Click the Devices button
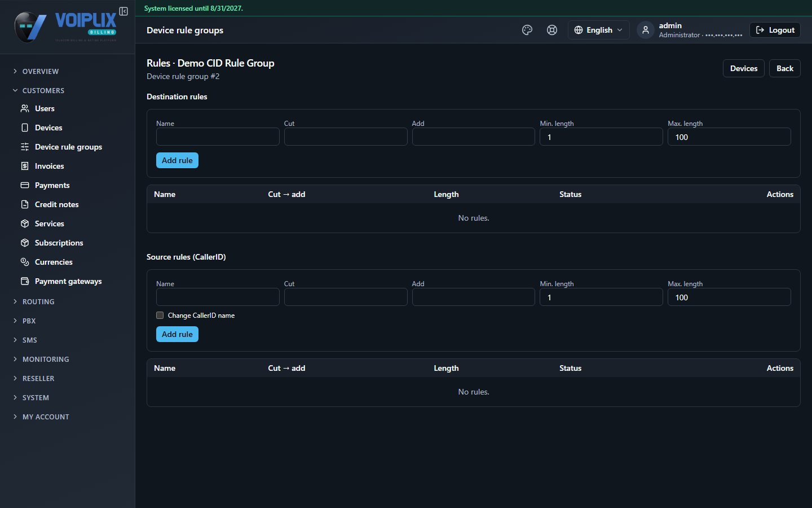Viewport: 812px width, 508px height. pyautogui.click(x=744, y=68)
